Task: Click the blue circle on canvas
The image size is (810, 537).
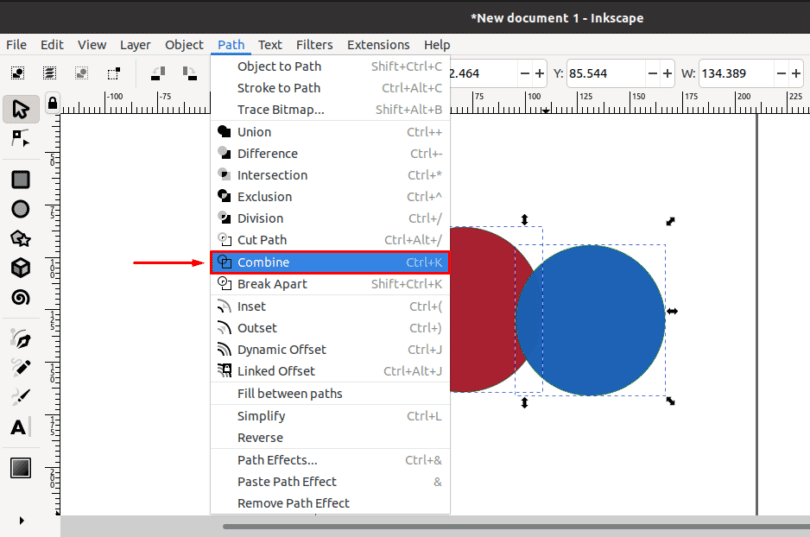Action: pyautogui.click(x=590, y=320)
